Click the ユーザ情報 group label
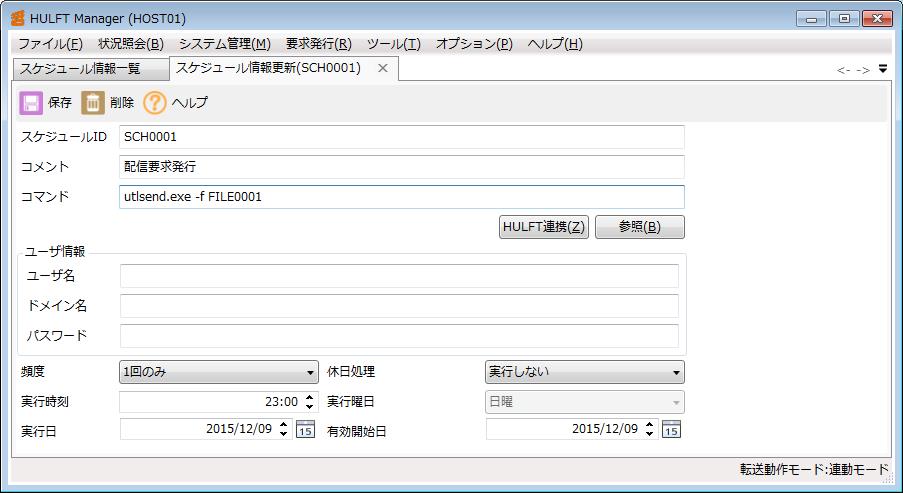 (x=55, y=251)
